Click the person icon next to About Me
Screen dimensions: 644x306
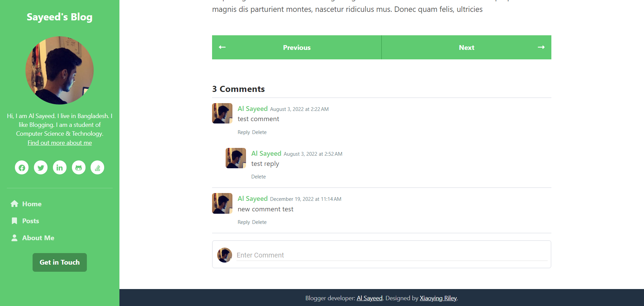point(14,238)
